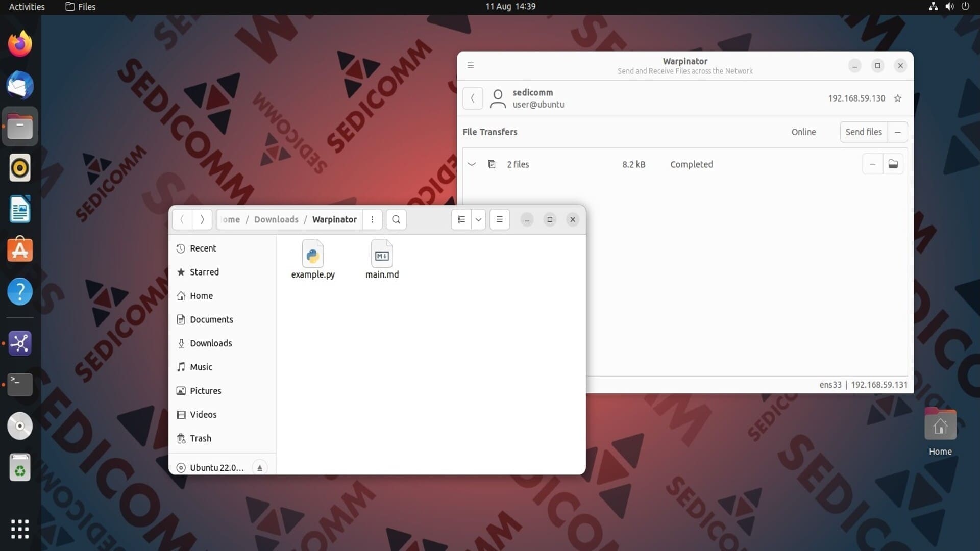Image resolution: width=980 pixels, height=551 pixels.
Task: Click the 8.2 kB transfer size
Action: point(634,164)
